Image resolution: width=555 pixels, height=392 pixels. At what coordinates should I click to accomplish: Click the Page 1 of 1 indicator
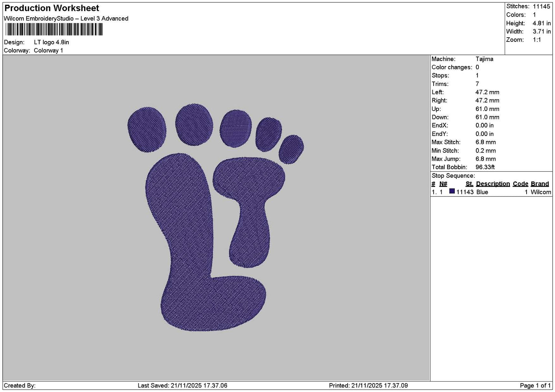(535, 385)
